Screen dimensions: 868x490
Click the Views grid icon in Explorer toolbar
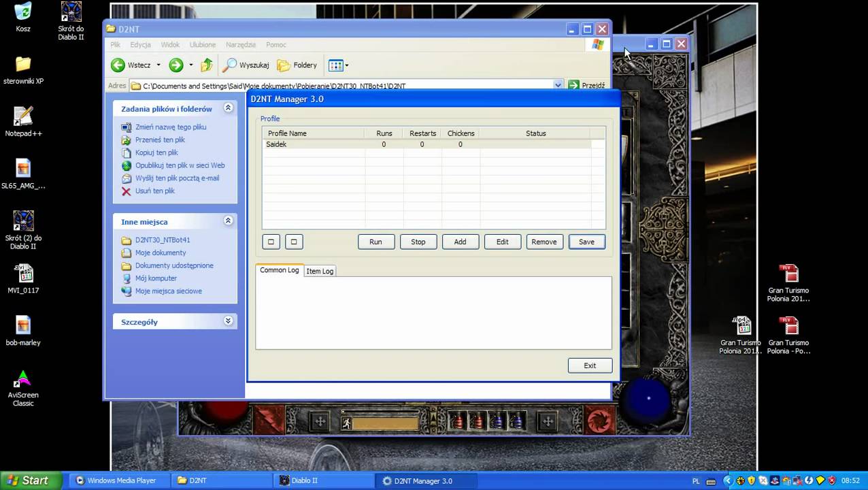point(335,65)
